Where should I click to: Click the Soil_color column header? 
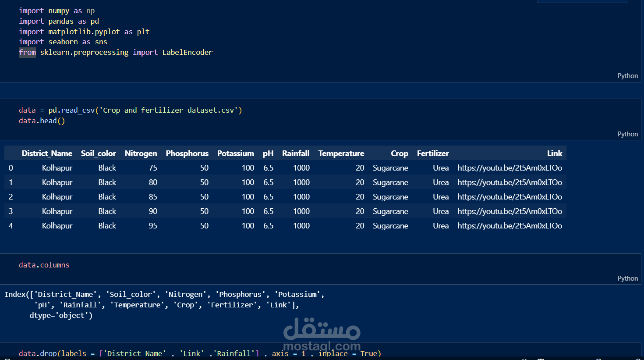(x=98, y=153)
